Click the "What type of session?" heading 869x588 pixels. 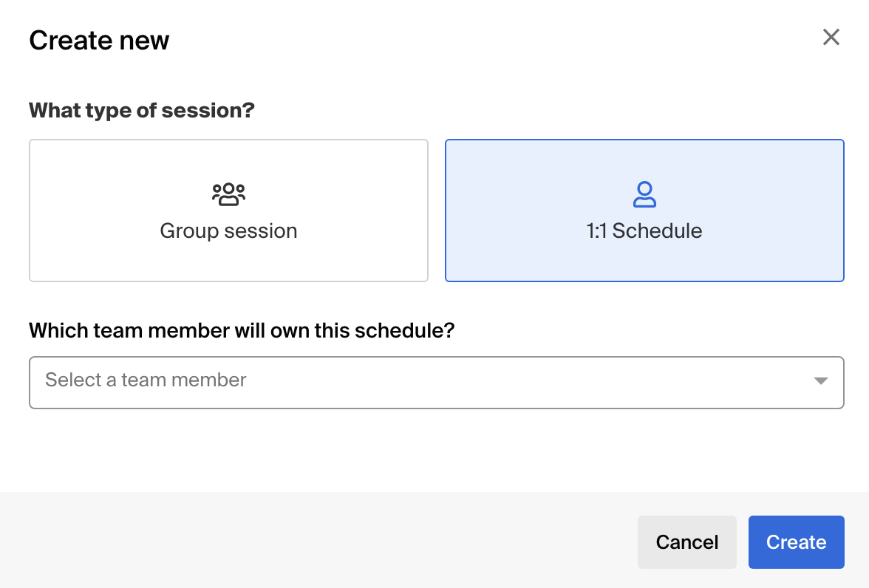(x=141, y=111)
